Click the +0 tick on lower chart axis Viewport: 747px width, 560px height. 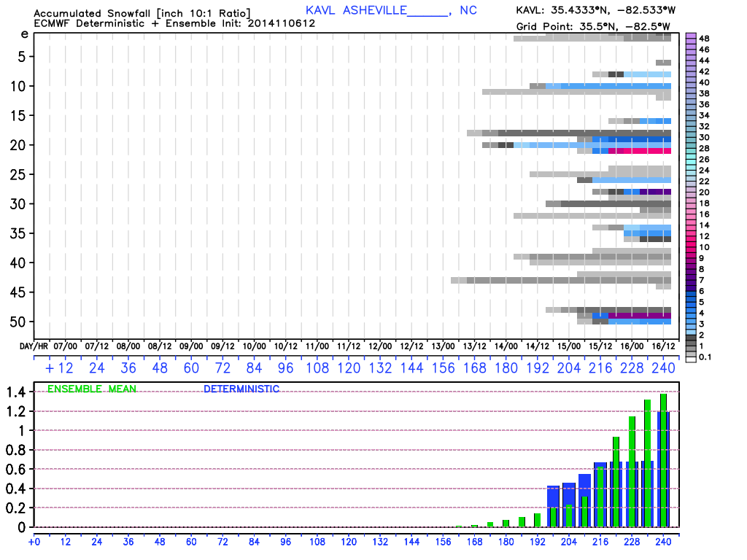pyautogui.click(x=33, y=541)
